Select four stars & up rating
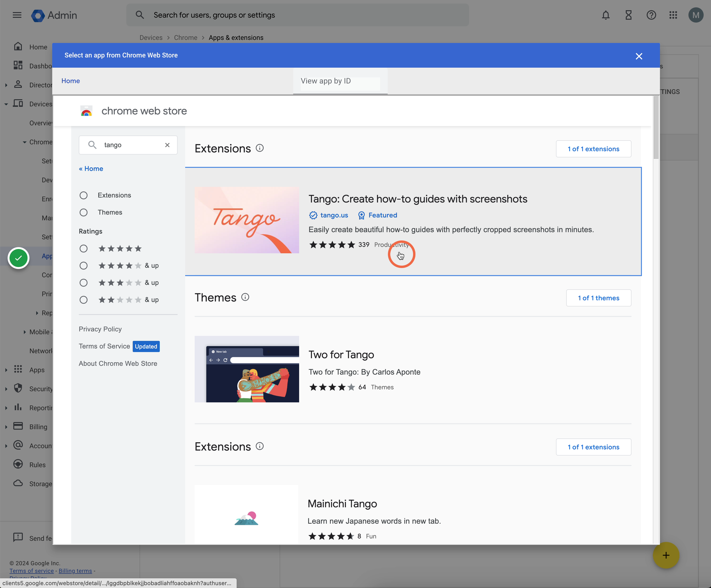The width and height of the screenshot is (711, 588). pyautogui.click(x=84, y=266)
